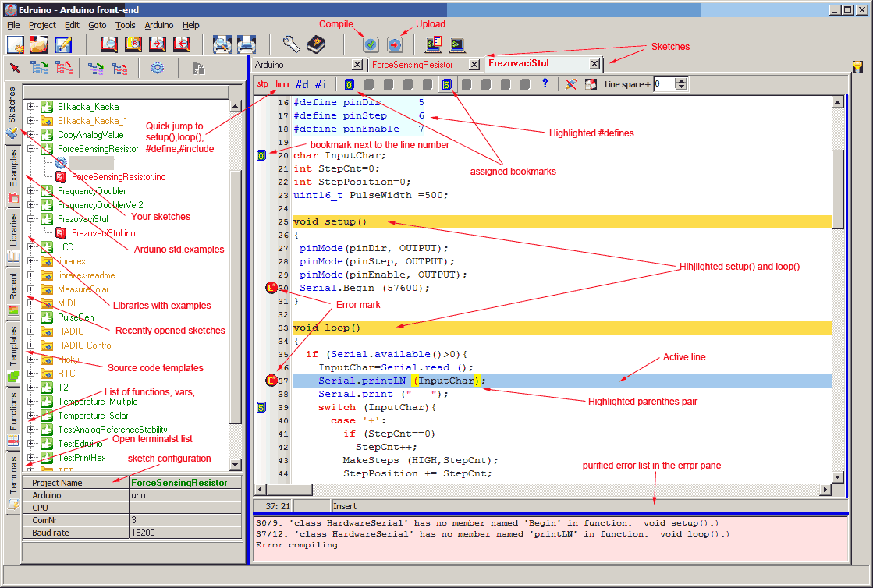873x588 pixels.
Task: Jump to #include with #i button
Action: (x=321, y=84)
